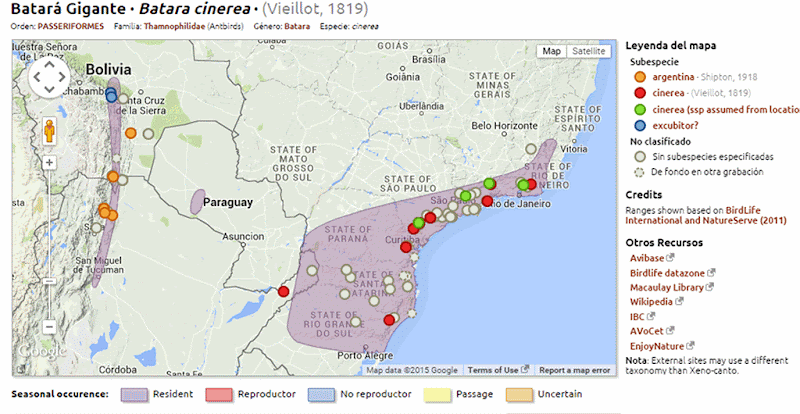The image size is (800, 414).
Task: Open the Thamnophilidae family link
Action: (175, 26)
